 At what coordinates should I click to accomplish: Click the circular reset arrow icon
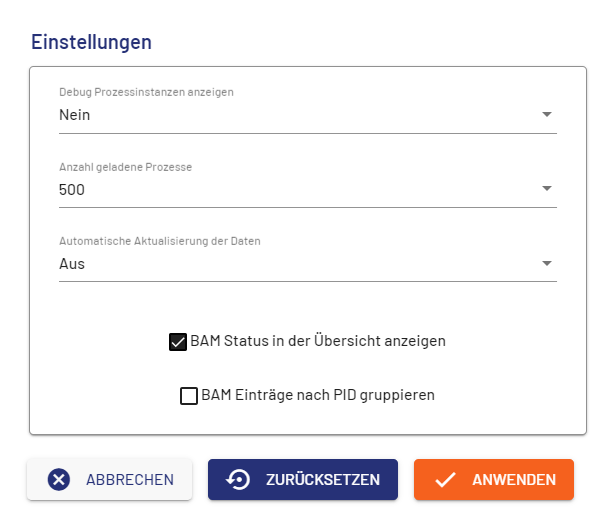(x=238, y=480)
